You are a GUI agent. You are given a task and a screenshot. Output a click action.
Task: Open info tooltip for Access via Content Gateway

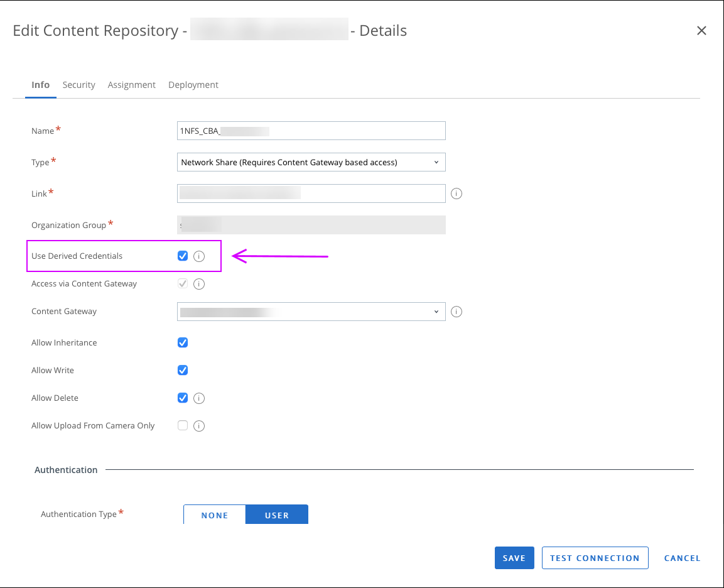pos(199,284)
